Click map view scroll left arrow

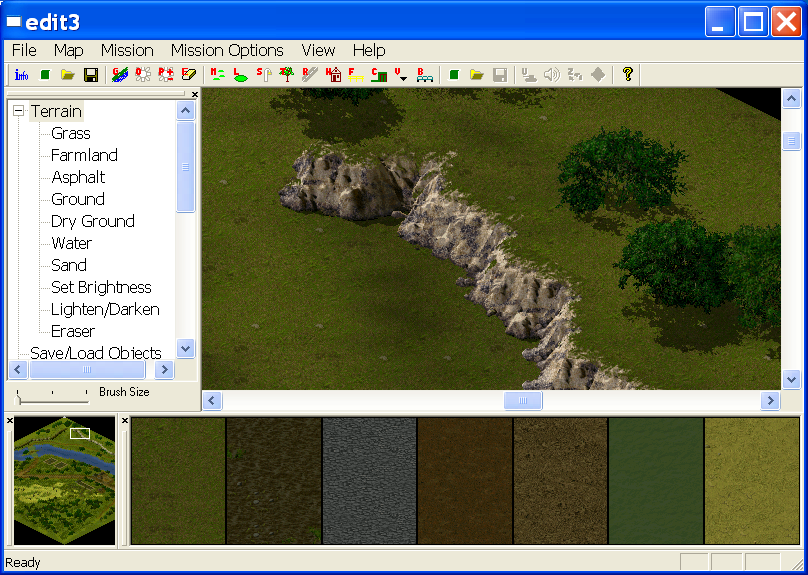[212, 400]
